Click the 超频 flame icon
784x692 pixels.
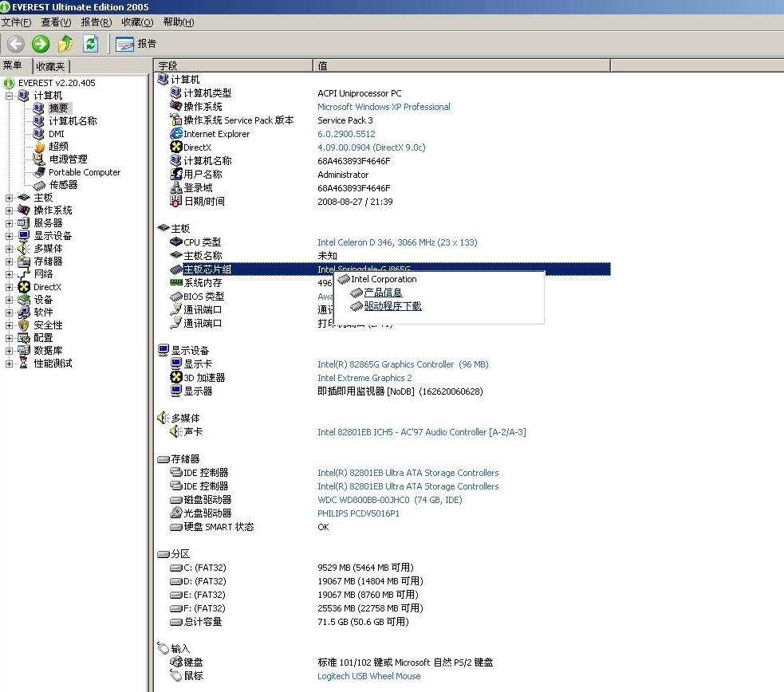(x=39, y=147)
